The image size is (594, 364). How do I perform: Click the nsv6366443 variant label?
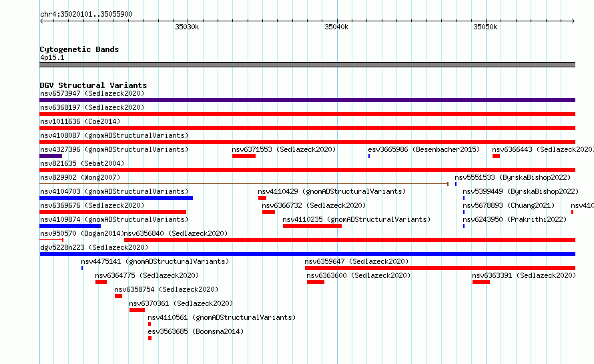click(x=543, y=149)
